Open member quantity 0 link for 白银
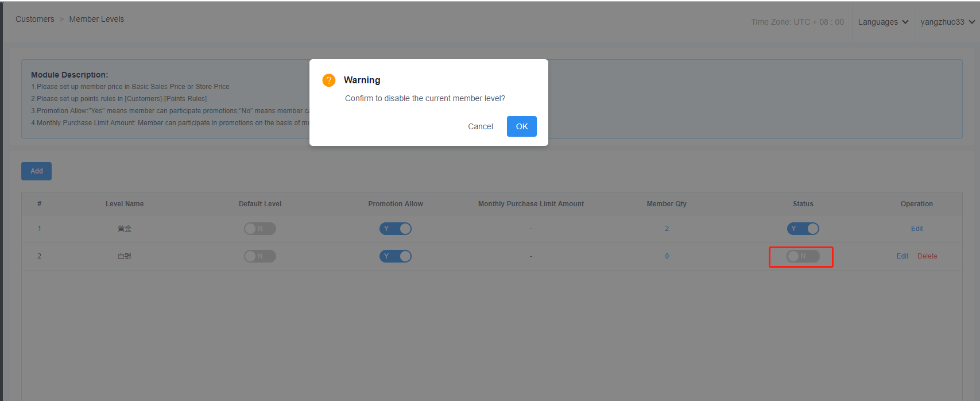980x401 pixels. tap(667, 256)
